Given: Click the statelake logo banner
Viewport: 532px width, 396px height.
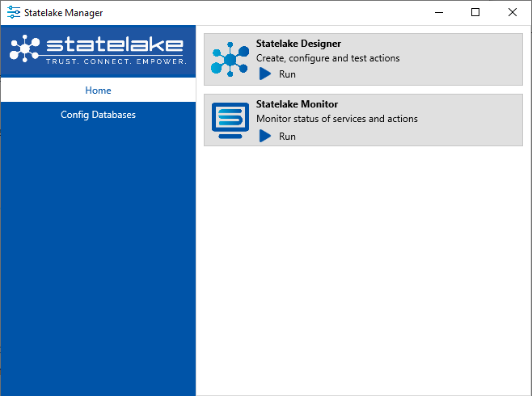Looking at the screenshot, I should coord(98,50).
